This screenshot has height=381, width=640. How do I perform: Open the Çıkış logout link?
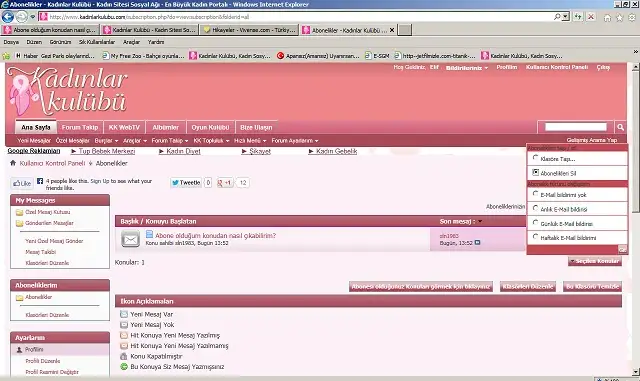point(603,67)
